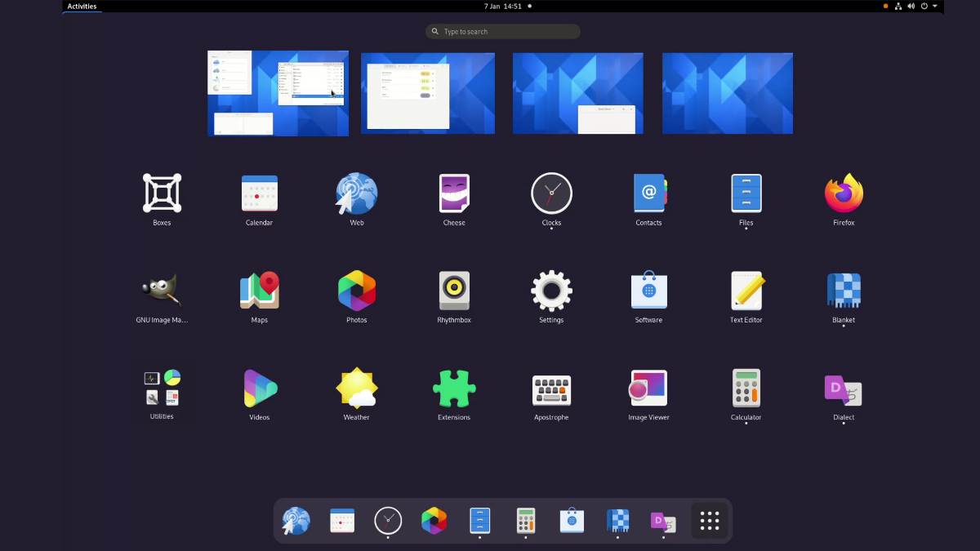Image resolution: width=980 pixels, height=551 pixels.
Task: Launch Cheese webcam app
Action: pos(454,193)
